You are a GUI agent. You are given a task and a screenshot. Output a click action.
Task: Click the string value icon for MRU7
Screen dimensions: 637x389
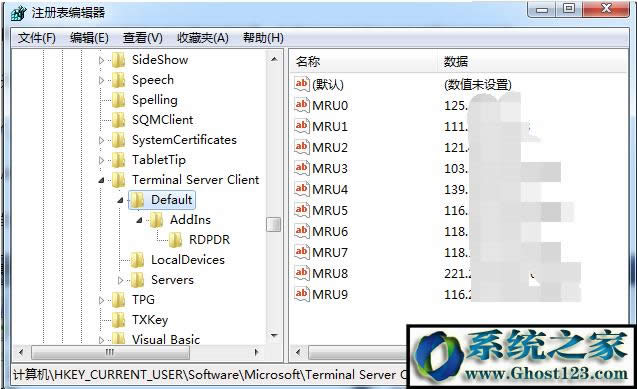301,252
